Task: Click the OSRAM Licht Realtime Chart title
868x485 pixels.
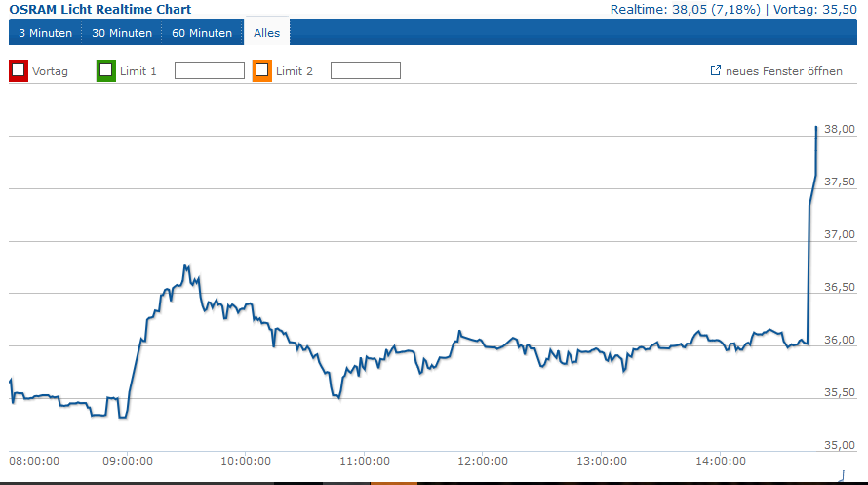Action: (100, 9)
